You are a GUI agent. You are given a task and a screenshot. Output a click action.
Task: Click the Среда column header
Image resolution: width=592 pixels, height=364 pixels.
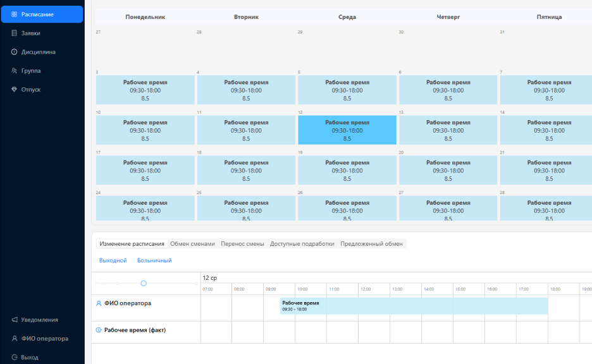pos(347,17)
